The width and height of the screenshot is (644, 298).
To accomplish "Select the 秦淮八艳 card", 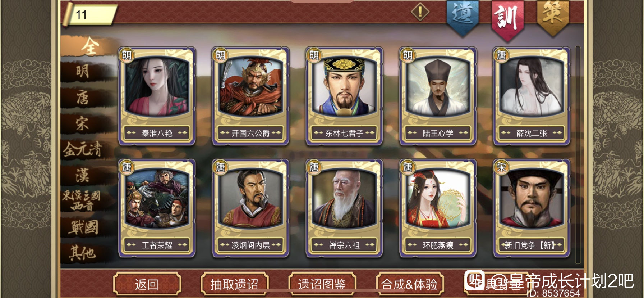I will coord(157,96).
